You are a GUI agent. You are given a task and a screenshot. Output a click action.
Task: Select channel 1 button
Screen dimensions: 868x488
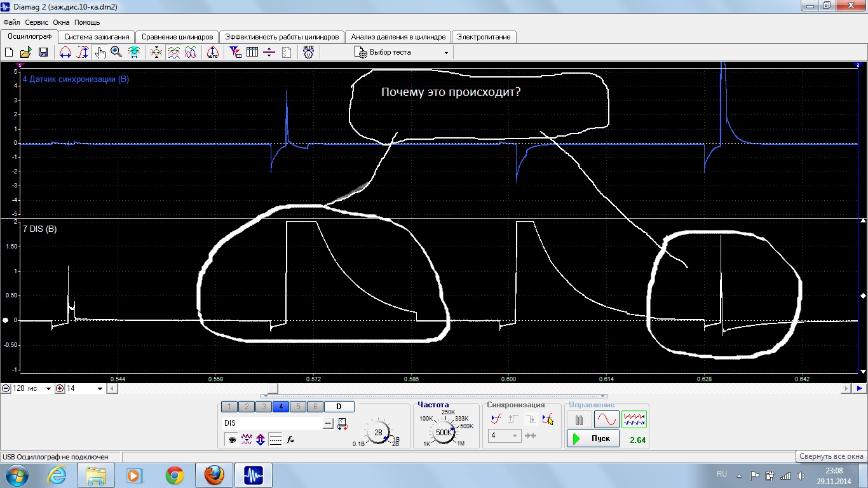[229, 407]
